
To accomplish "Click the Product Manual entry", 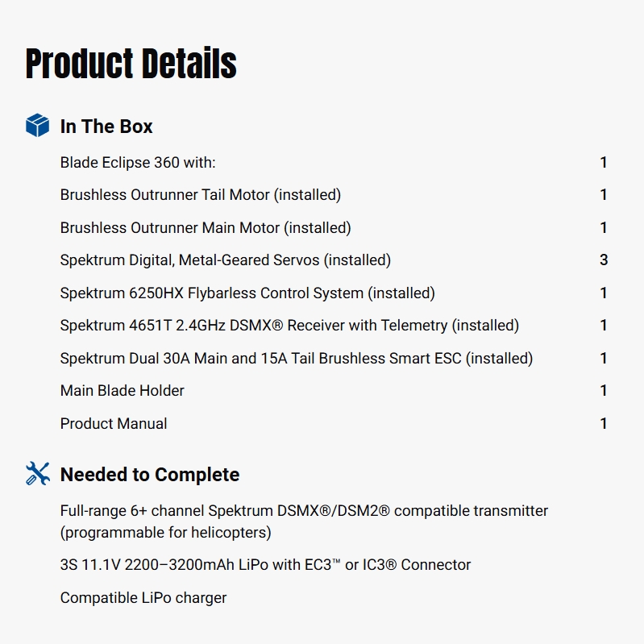I will pyautogui.click(x=114, y=424).
